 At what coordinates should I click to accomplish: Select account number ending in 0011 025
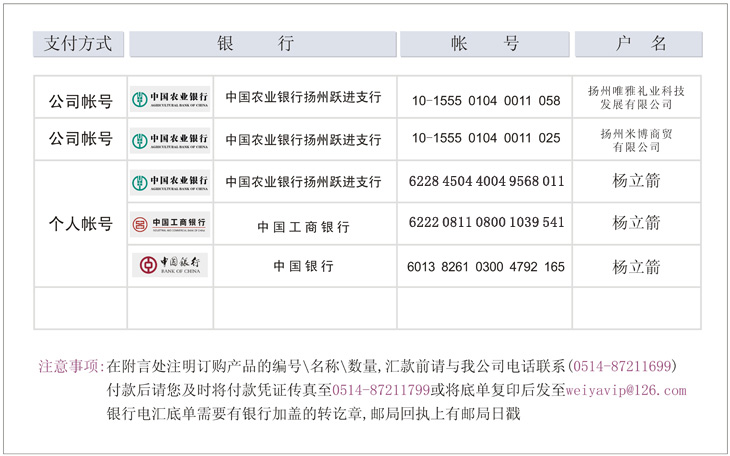pos(486,140)
